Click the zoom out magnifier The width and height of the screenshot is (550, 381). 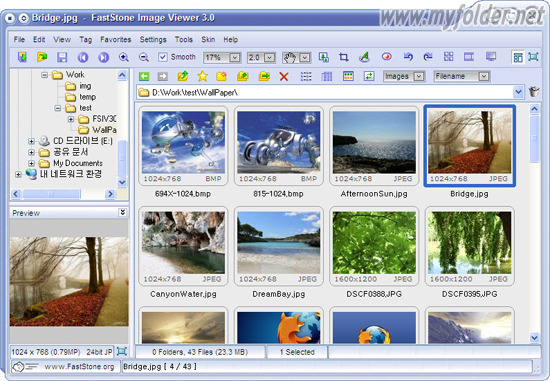(x=144, y=57)
